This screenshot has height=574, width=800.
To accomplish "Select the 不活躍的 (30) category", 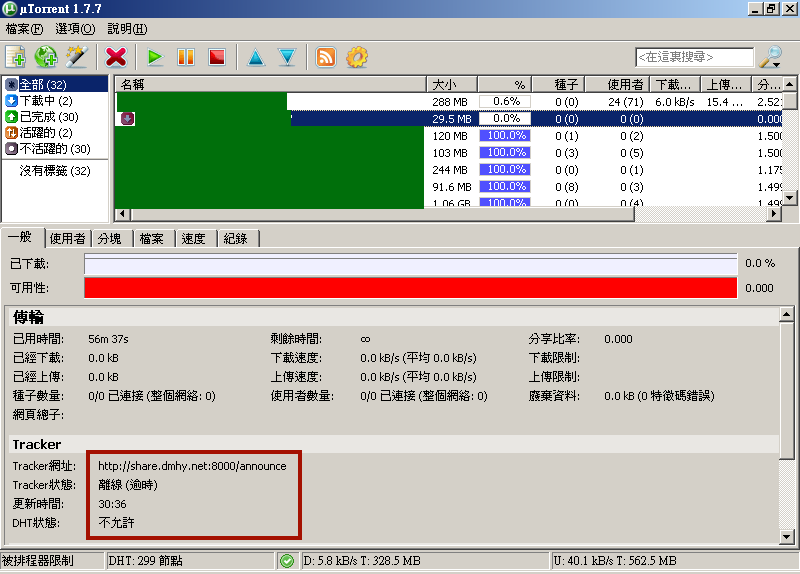I will pyautogui.click(x=48, y=148).
